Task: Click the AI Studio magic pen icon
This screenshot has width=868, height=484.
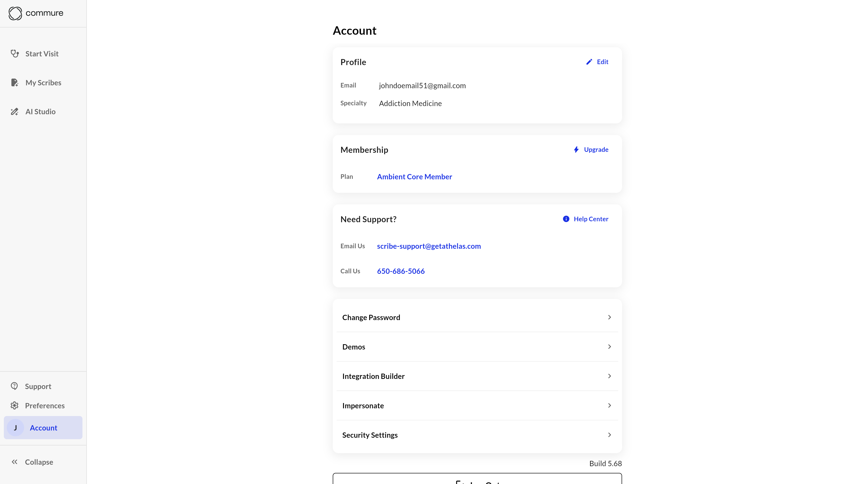Action: pyautogui.click(x=14, y=112)
